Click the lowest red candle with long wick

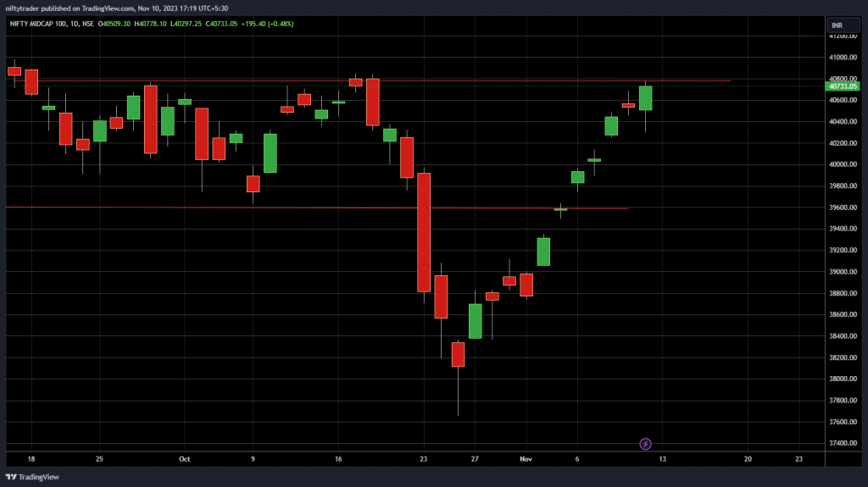(x=459, y=355)
